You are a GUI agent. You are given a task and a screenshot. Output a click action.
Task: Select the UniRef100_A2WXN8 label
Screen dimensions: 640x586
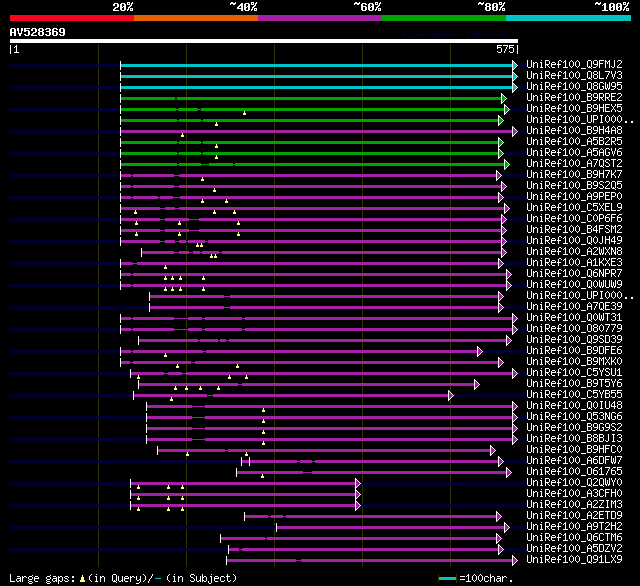point(574,251)
